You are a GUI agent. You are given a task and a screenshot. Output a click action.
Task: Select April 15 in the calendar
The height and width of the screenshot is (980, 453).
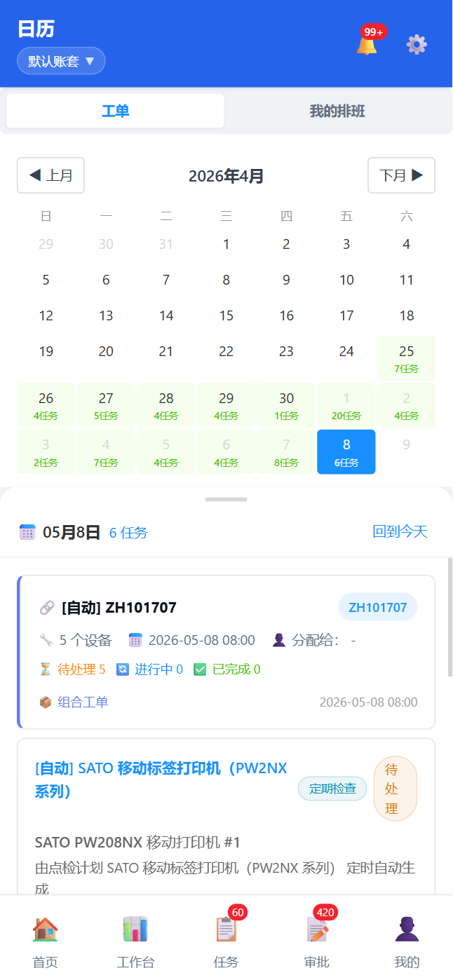tap(226, 315)
